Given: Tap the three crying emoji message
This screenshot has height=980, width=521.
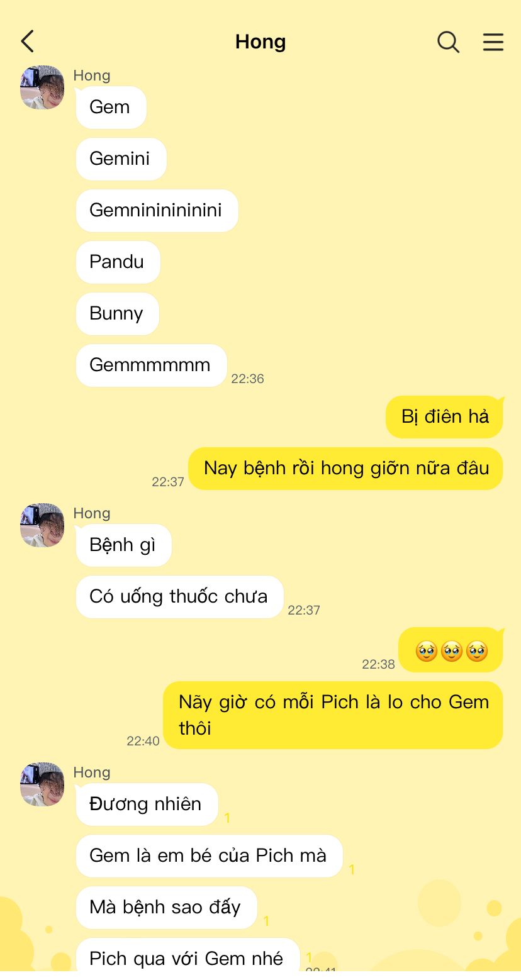Looking at the screenshot, I should 451,650.
